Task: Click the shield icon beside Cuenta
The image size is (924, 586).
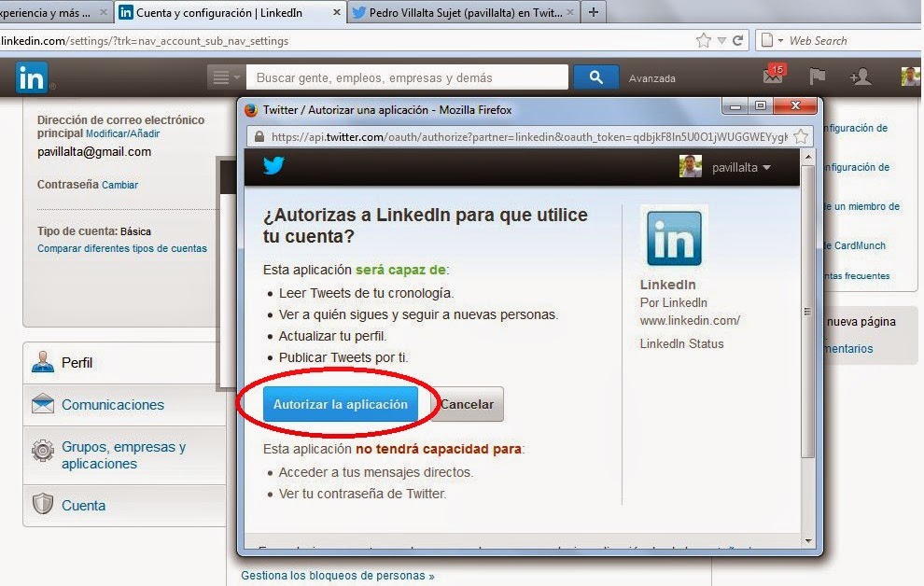Action: (42, 504)
